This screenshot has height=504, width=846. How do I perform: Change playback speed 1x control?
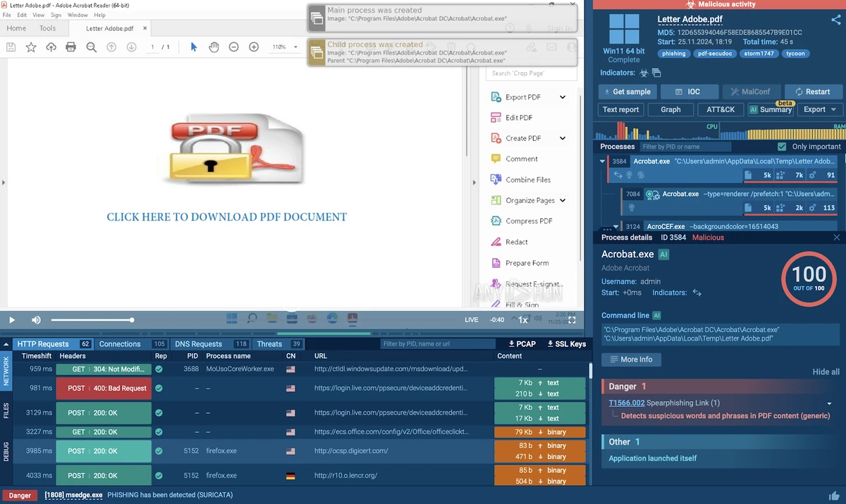(523, 320)
